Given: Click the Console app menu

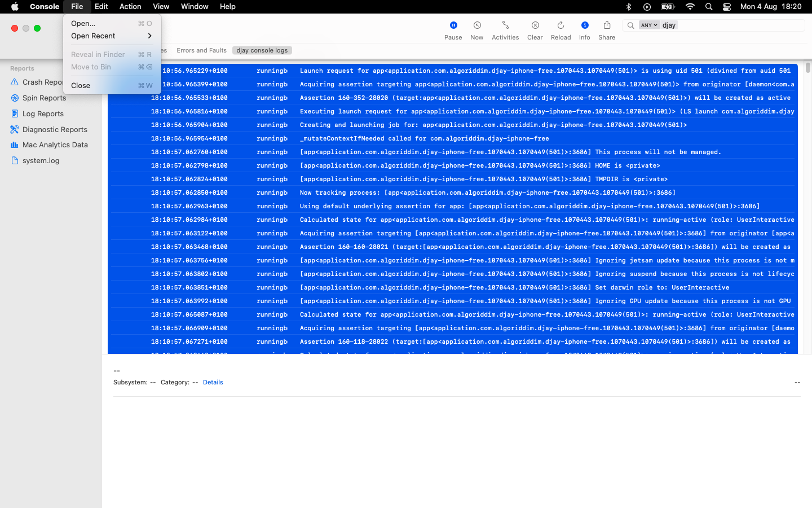Looking at the screenshot, I should [45, 7].
